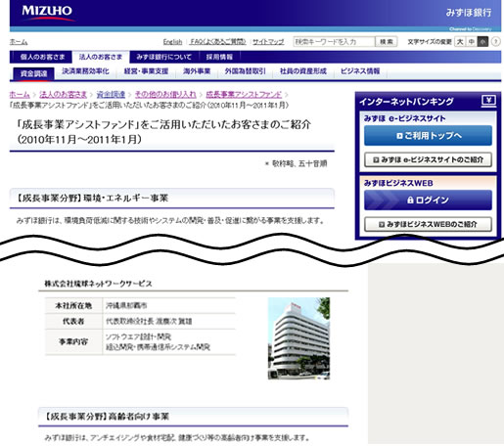Click 成長事業アシストファンド breadcrumb link

tap(244, 95)
